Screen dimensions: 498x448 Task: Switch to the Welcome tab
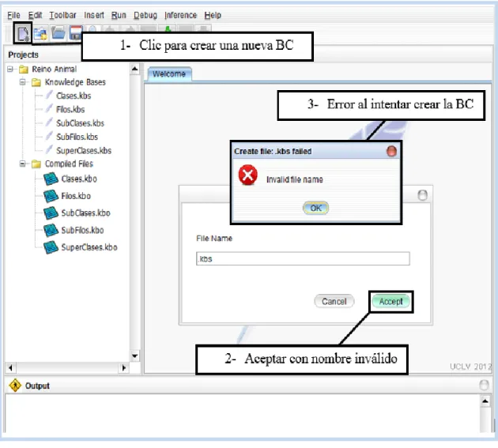[x=169, y=74]
